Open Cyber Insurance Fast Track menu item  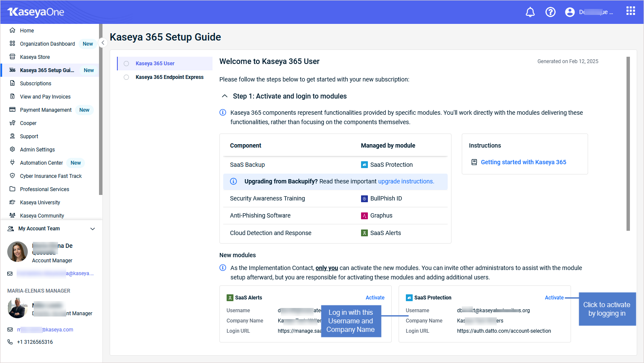tap(50, 176)
